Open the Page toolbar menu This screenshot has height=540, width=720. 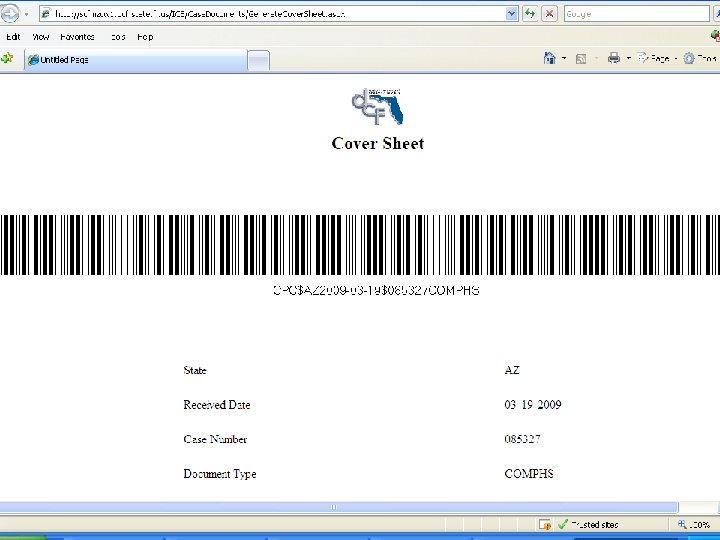[x=657, y=58]
